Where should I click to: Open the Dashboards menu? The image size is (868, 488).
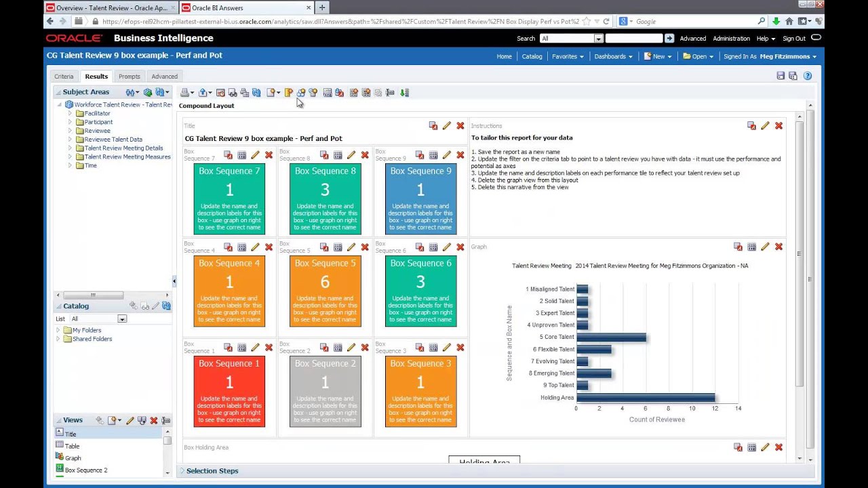click(613, 56)
